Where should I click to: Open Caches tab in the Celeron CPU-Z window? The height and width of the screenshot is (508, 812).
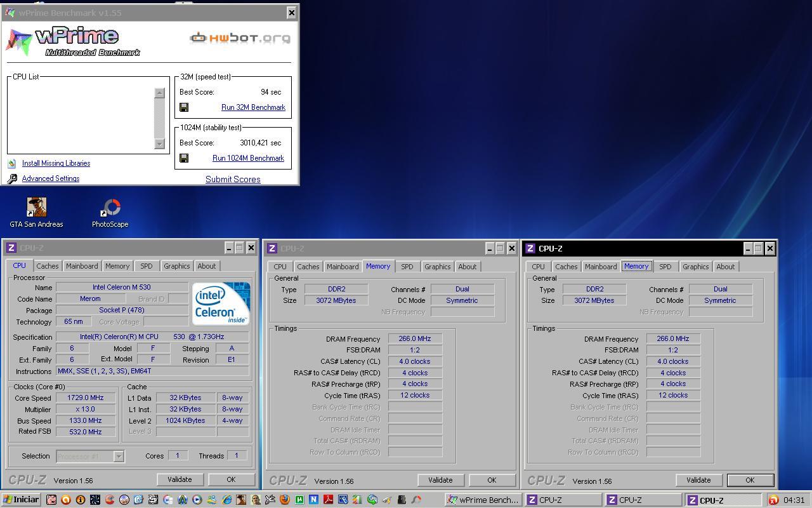click(x=47, y=266)
